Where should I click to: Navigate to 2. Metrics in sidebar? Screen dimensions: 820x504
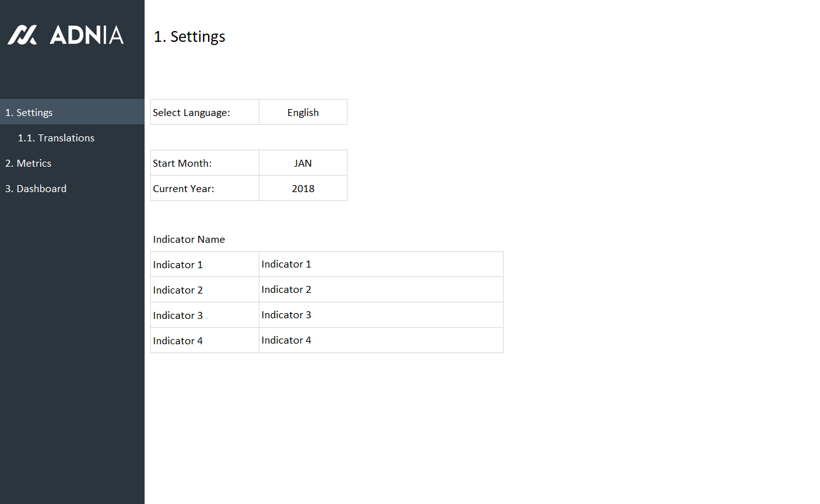pyautogui.click(x=29, y=163)
